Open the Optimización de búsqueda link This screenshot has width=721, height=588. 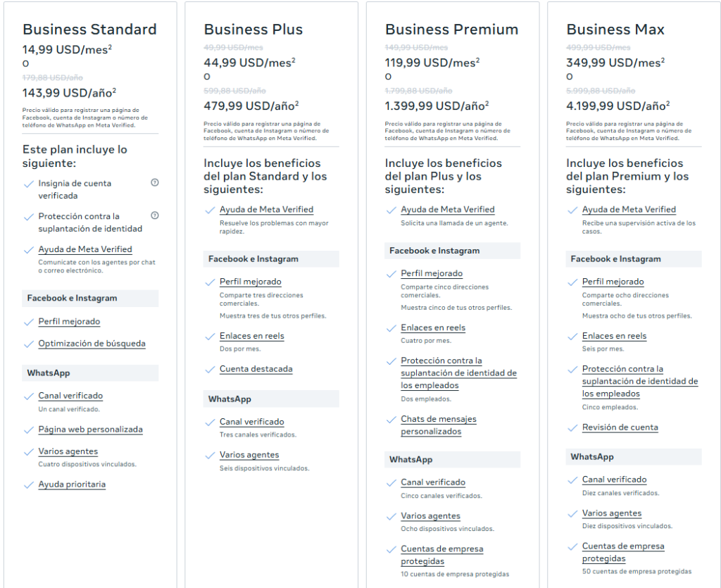coord(92,344)
